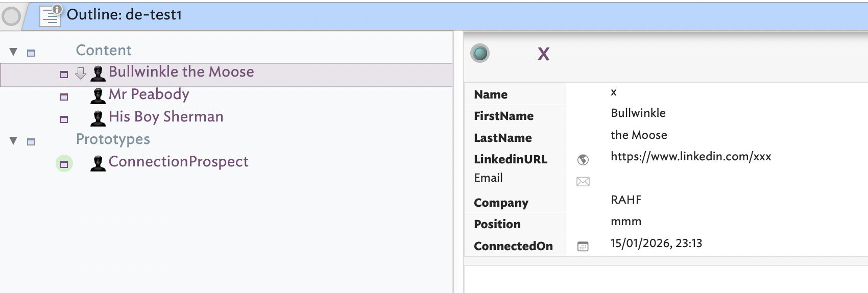Image resolution: width=868 pixels, height=293 pixels.
Task: Click the envelope icon beside Email
Action: [x=583, y=182]
